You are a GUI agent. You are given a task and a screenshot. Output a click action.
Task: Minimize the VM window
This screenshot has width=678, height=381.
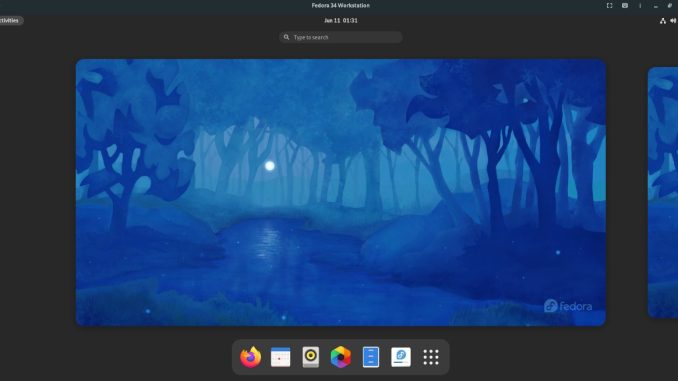tap(656, 6)
